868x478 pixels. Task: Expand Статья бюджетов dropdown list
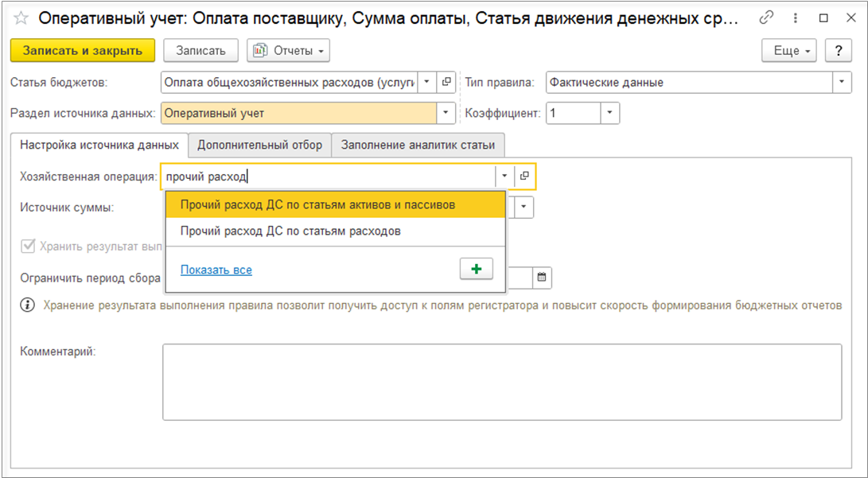point(427,82)
